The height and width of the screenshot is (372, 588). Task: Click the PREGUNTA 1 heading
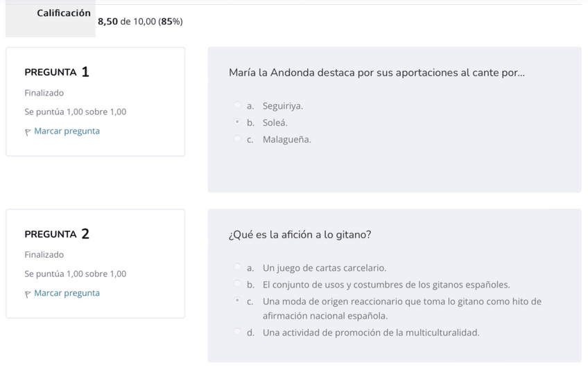[x=56, y=72]
